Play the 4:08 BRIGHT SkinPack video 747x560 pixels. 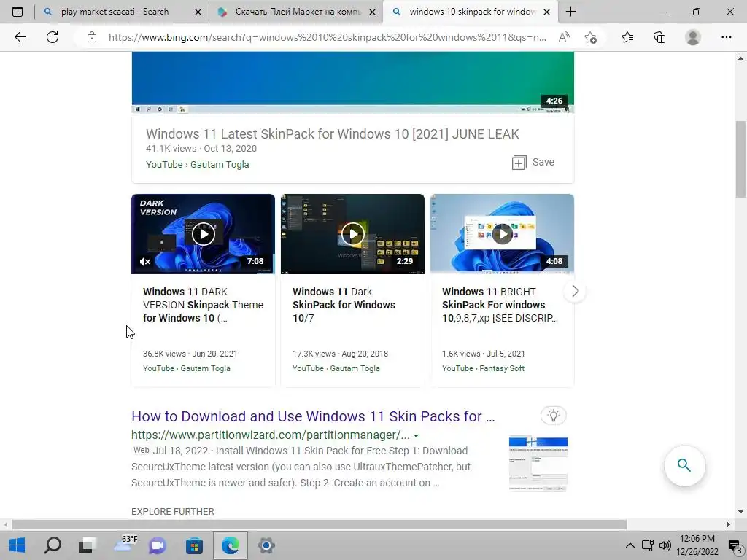pos(502,234)
